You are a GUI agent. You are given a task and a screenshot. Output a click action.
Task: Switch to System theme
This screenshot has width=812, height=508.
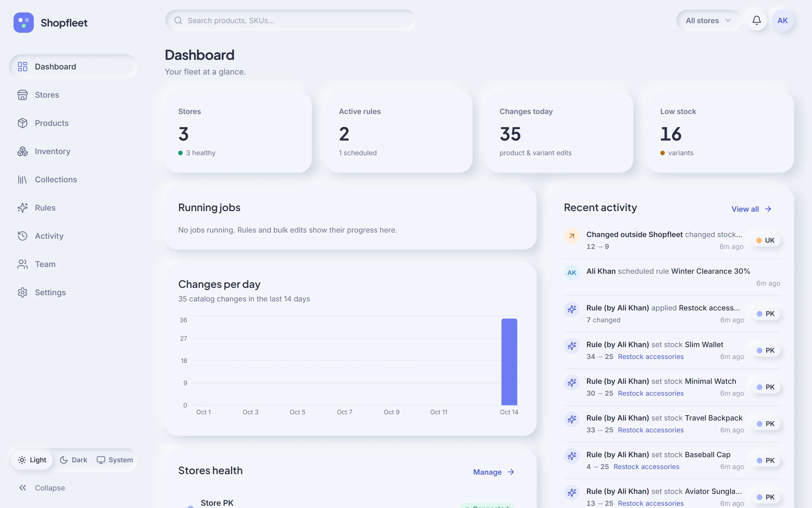115,460
